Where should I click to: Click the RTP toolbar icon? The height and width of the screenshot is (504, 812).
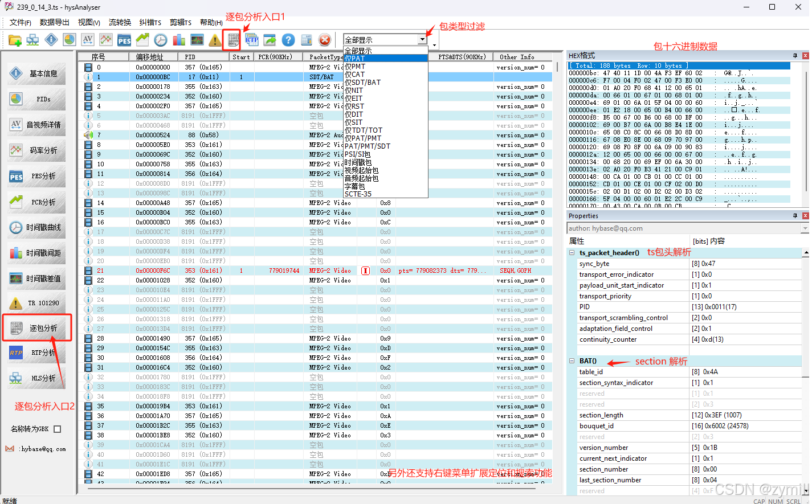[252, 40]
